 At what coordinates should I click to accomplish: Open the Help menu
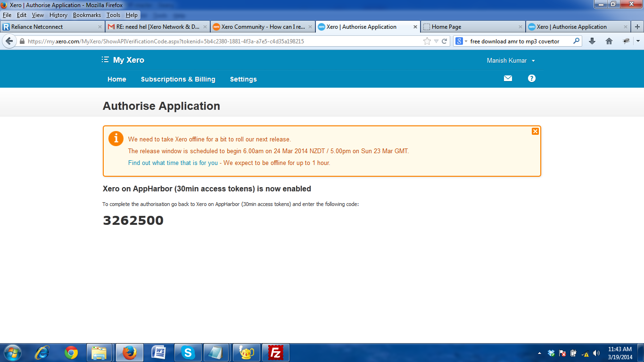pyautogui.click(x=132, y=15)
